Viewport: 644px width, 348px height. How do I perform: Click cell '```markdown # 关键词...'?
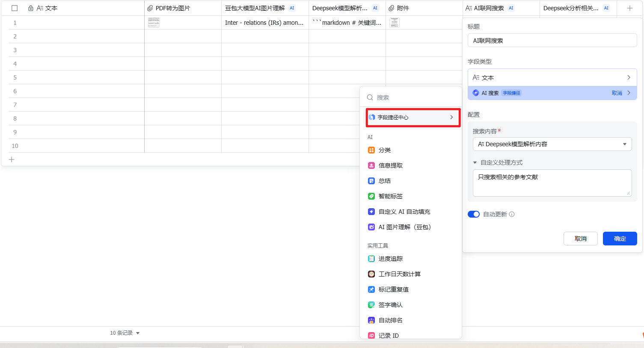347,23
